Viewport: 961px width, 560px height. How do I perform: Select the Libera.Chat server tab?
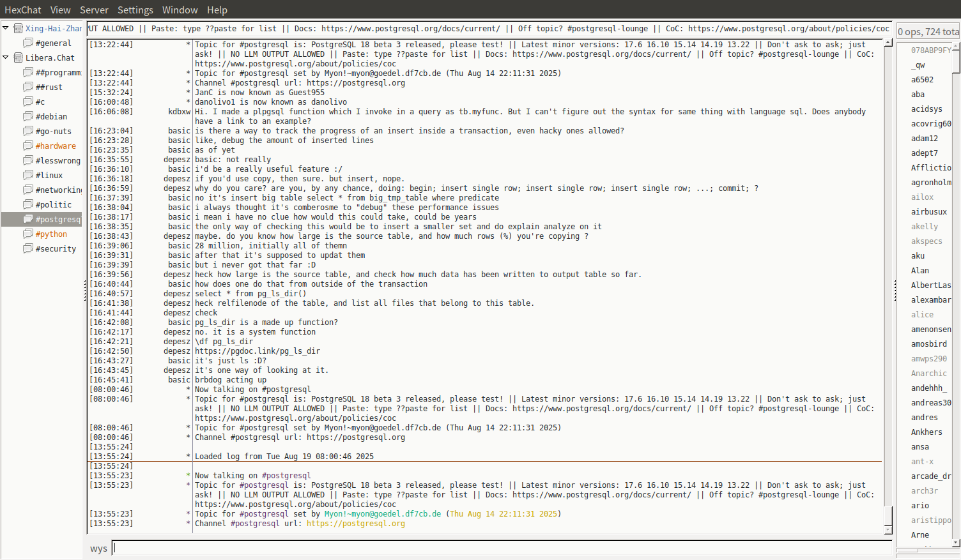(x=50, y=57)
